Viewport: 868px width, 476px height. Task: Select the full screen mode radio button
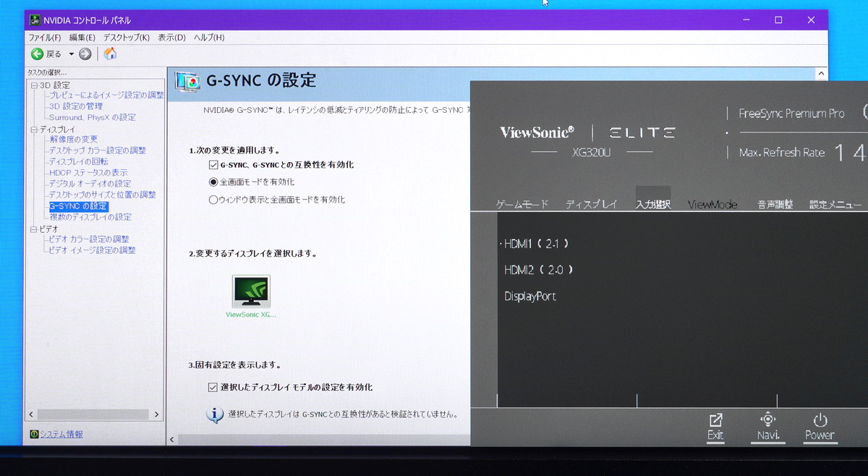(213, 182)
